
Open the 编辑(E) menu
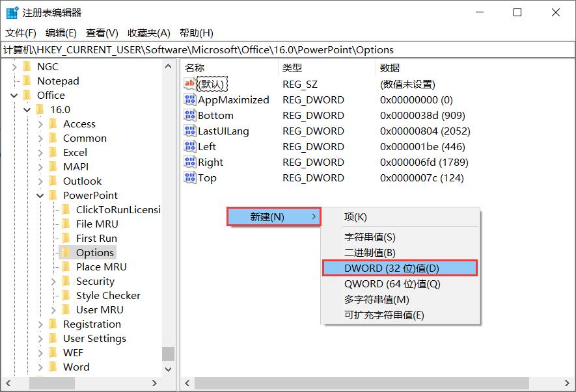click(61, 33)
